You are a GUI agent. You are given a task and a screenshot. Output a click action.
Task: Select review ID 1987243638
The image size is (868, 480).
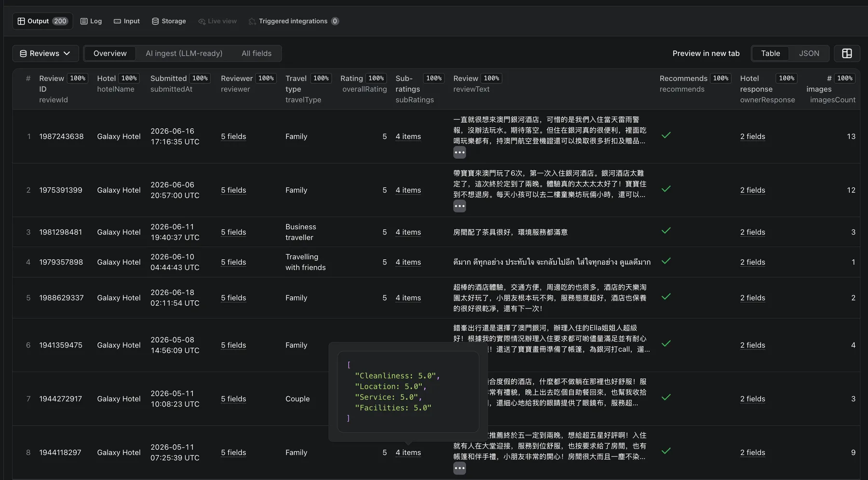click(x=61, y=136)
